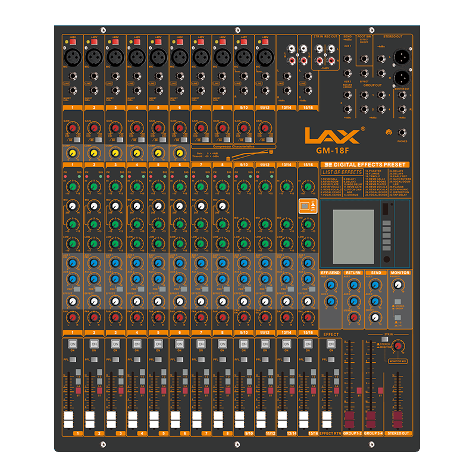476x476 pixels.
Task: Click the EFF-SEND section AUX 1 knob
Action: 331,285
